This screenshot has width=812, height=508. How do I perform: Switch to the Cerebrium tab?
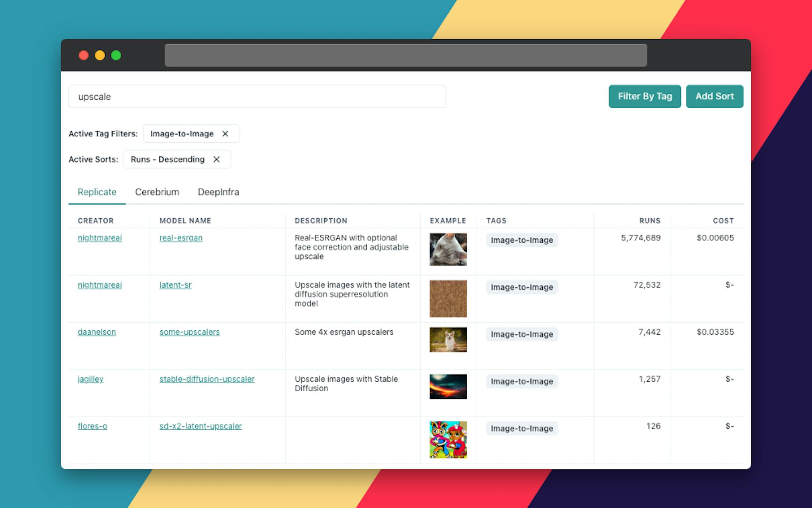(x=157, y=192)
